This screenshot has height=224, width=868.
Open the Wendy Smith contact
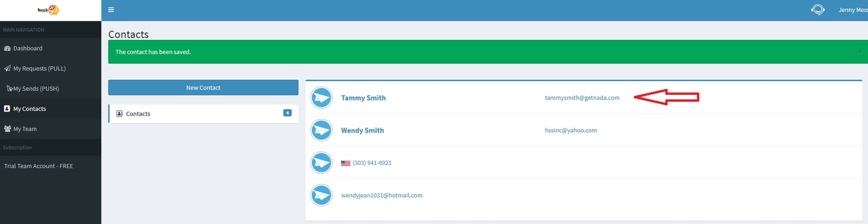[362, 130]
